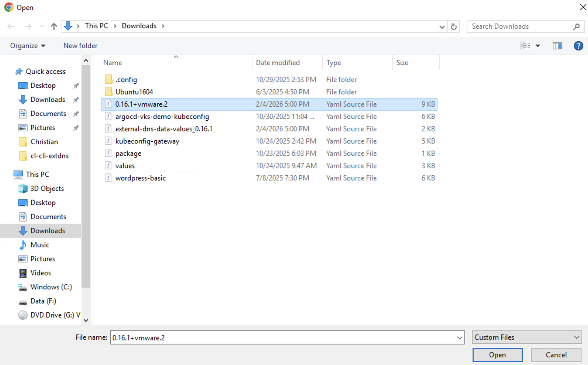Click the Up one level arrow icon
This screenshot has width=588, height=365.
54,26
